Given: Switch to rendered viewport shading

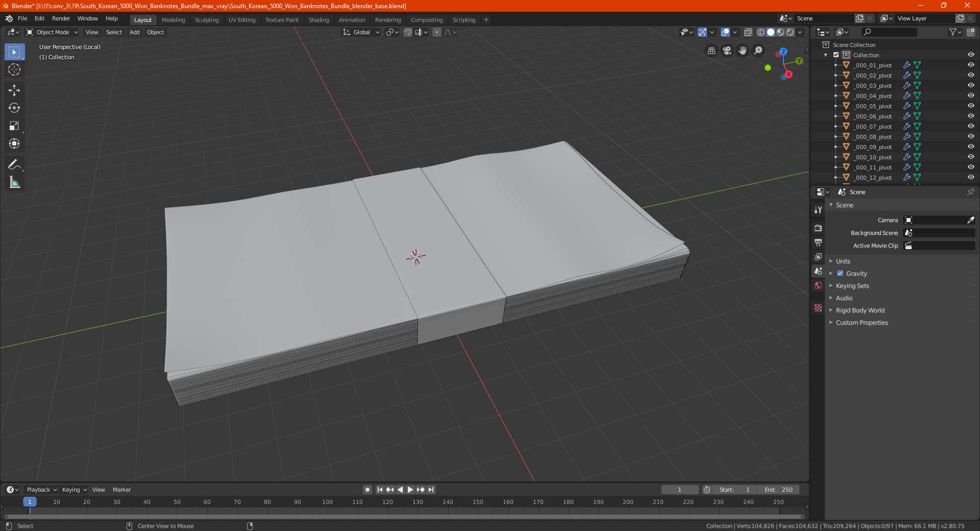Looking at the screenshot, I should pyautogui.click(x=790, y=32).
